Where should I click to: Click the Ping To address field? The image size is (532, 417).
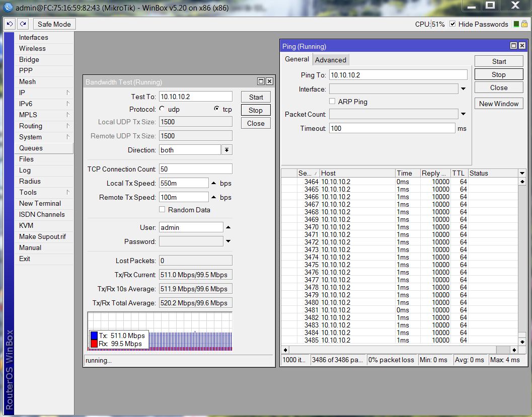(398, 75)
